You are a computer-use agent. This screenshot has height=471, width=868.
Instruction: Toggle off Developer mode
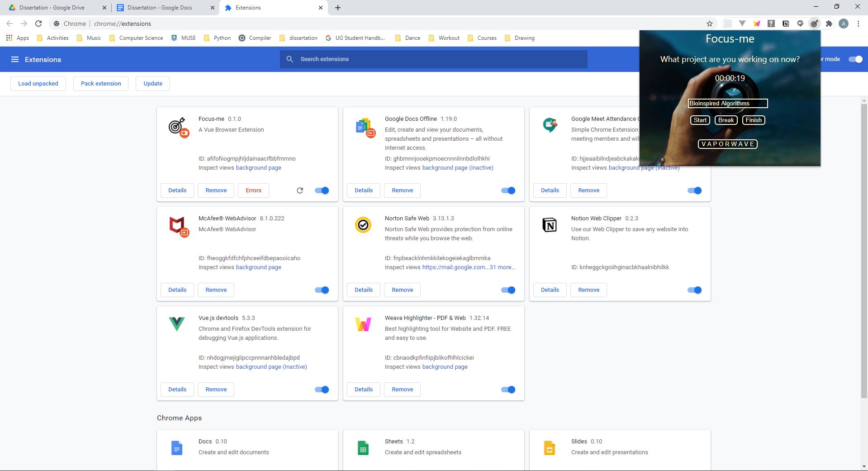[x=856, y=59]
